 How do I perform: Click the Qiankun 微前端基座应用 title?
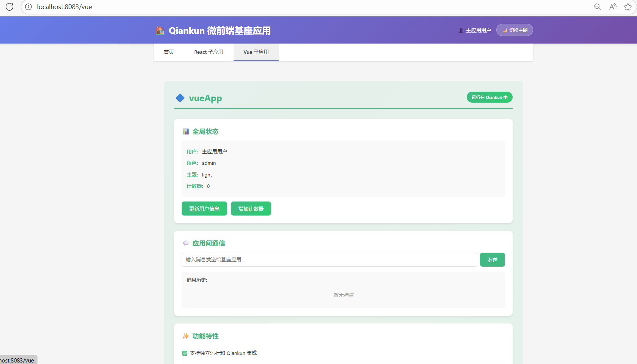coord(220,31)
